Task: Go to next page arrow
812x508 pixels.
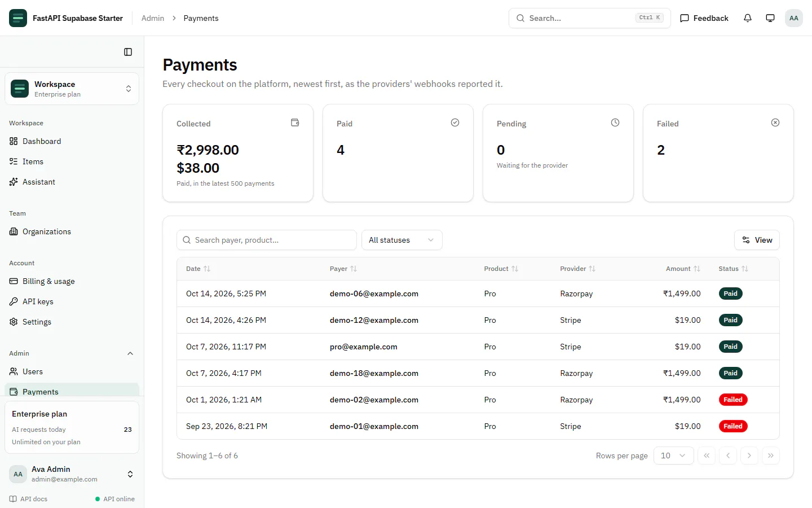Action: pyautogui.click(x=749, y=456)
